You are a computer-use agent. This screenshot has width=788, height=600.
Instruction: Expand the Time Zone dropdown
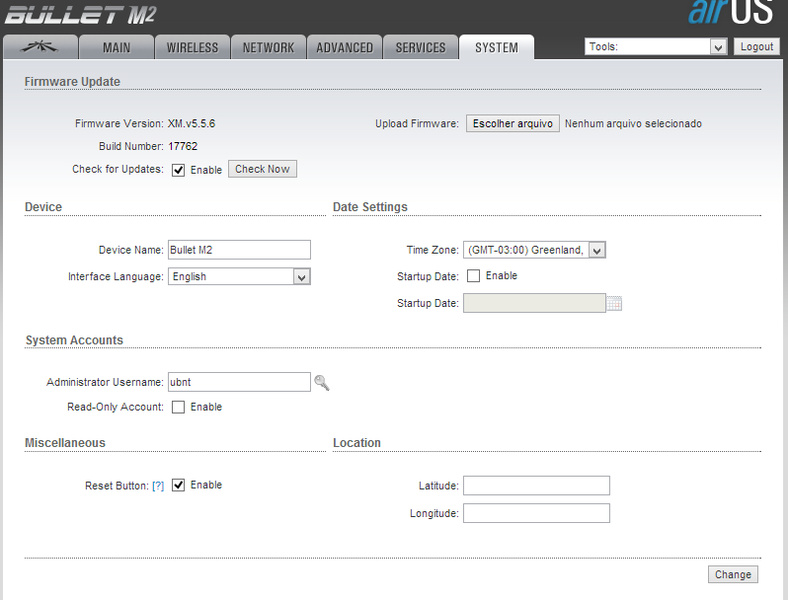coord(534,250)
